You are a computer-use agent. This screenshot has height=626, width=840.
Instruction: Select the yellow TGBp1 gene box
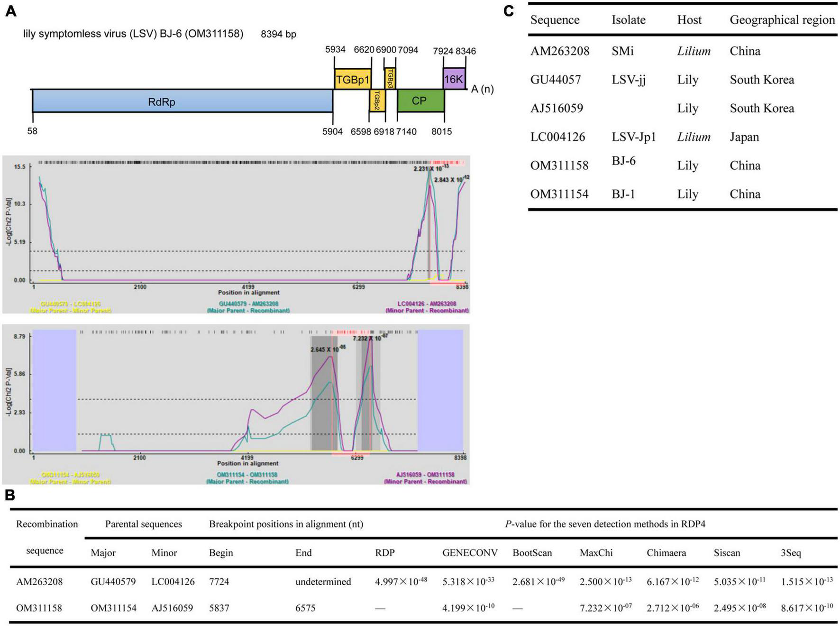[352, 79]
